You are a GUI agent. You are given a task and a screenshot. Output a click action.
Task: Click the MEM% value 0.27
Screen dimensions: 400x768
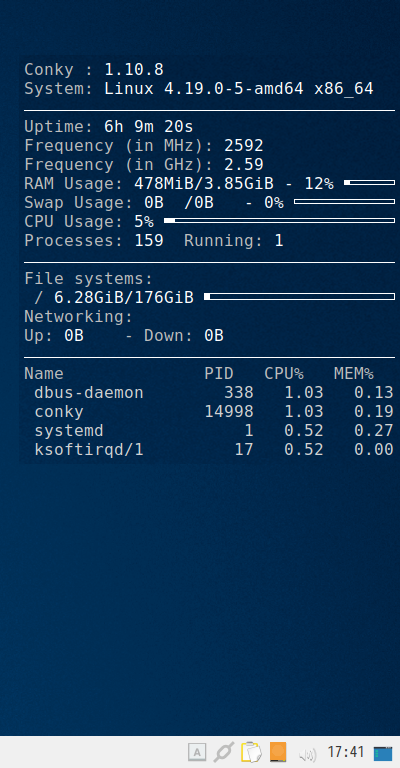pos(374,431)
